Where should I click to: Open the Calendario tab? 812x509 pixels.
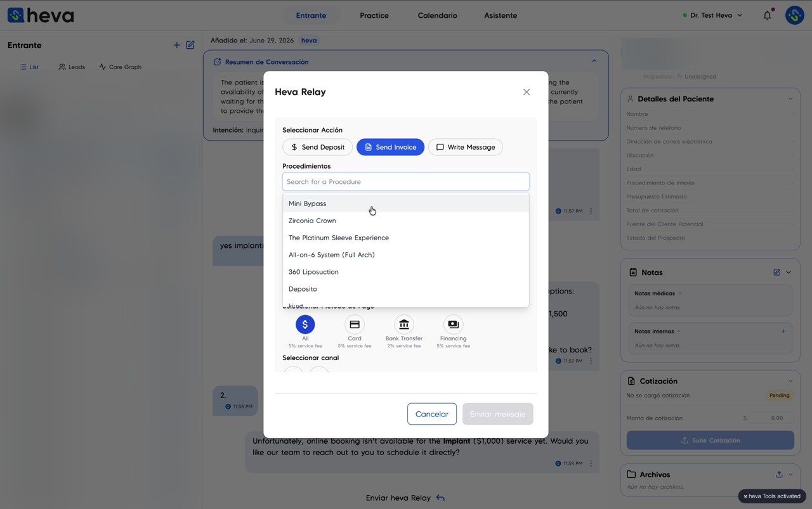[437, 15]
